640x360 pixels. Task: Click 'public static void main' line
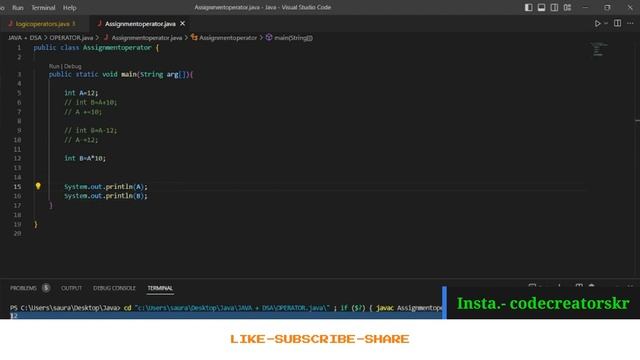tap(121, 75)
